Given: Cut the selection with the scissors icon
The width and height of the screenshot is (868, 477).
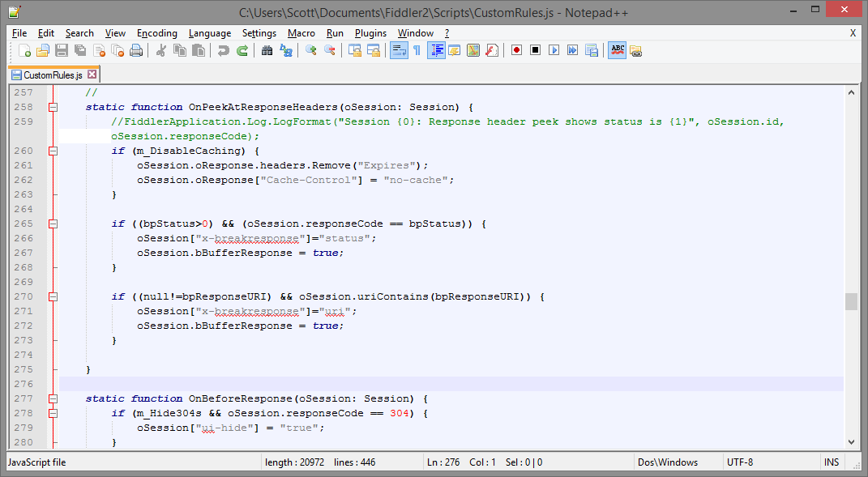Looking at the screenshot, I should coord(161,51).
